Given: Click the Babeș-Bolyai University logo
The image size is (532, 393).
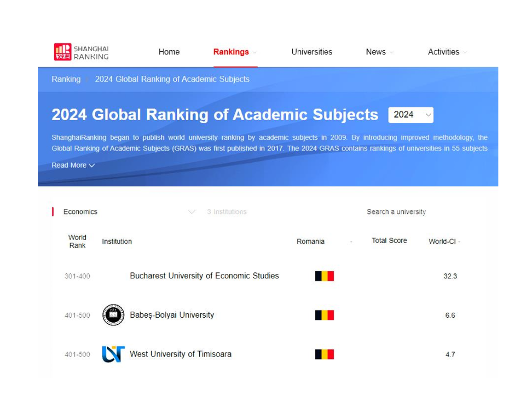Looking at the screenshot, I should pyautogui.click(x=113, y=315).
